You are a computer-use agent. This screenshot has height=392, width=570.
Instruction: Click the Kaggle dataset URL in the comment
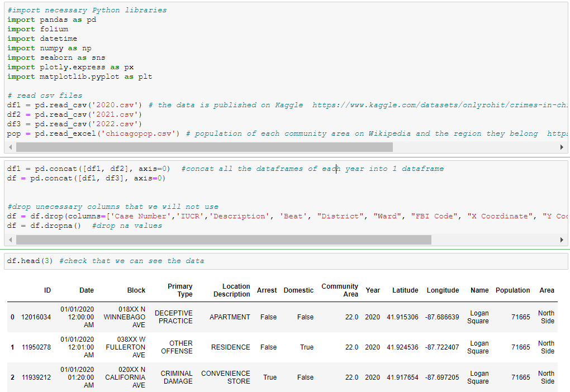[440, 105]
